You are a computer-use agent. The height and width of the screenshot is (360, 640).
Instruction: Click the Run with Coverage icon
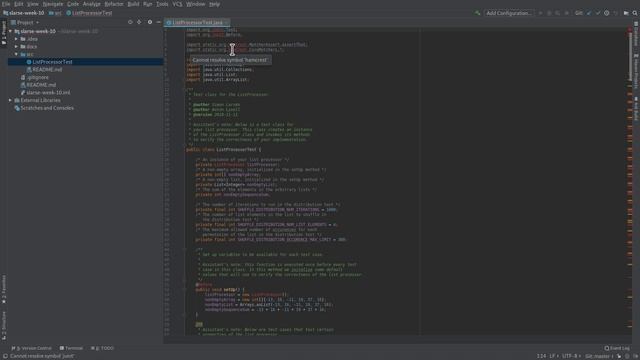pos(558,13)
